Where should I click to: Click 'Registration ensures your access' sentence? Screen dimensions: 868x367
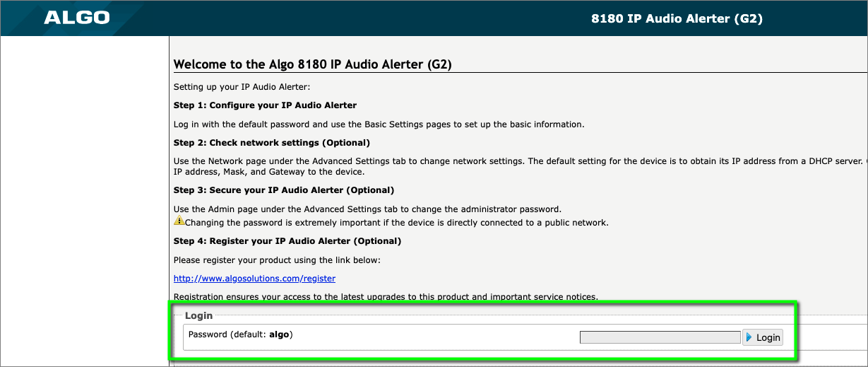click(386, 296)
